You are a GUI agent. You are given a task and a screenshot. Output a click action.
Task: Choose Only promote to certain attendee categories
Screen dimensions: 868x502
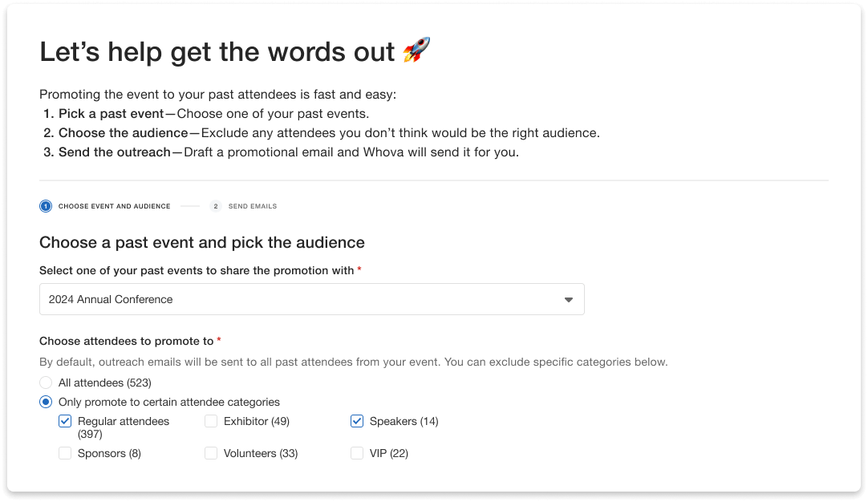pos(46,402)
